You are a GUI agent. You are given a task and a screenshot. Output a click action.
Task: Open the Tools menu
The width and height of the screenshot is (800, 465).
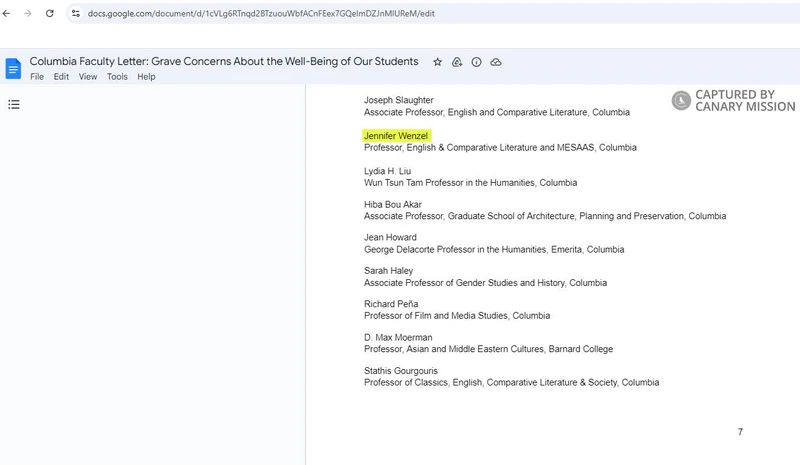(x=117, y=77)
